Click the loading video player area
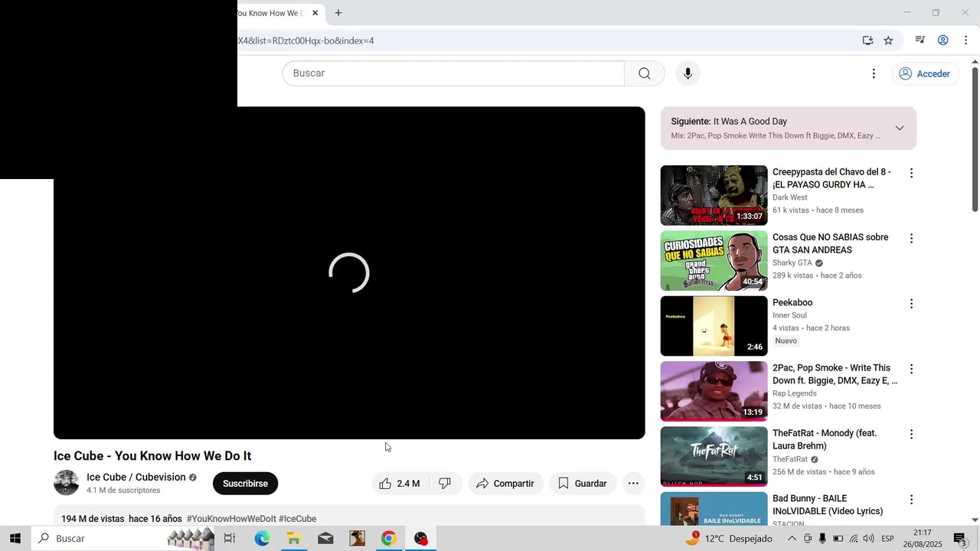 point(349,273)
